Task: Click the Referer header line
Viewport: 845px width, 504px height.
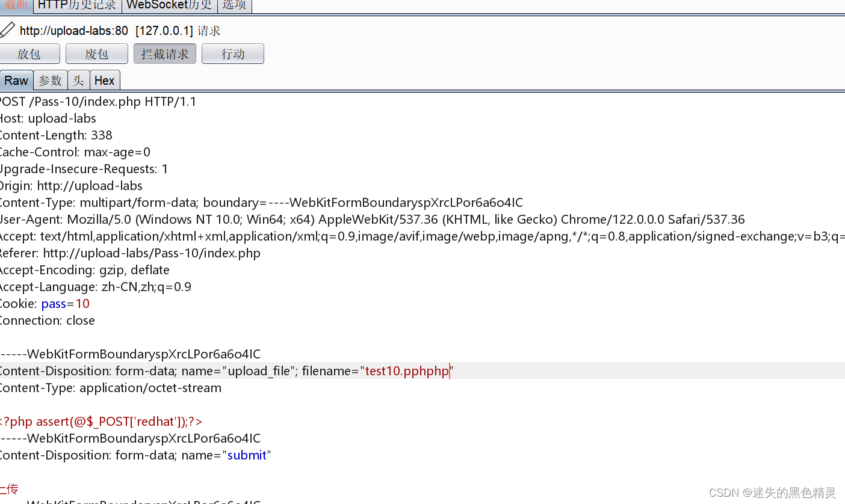Action: click(x=130, y=253)
